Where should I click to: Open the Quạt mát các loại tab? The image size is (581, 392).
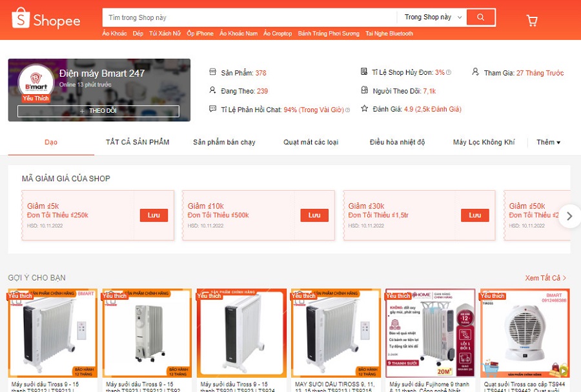click(x=311, y=142)
